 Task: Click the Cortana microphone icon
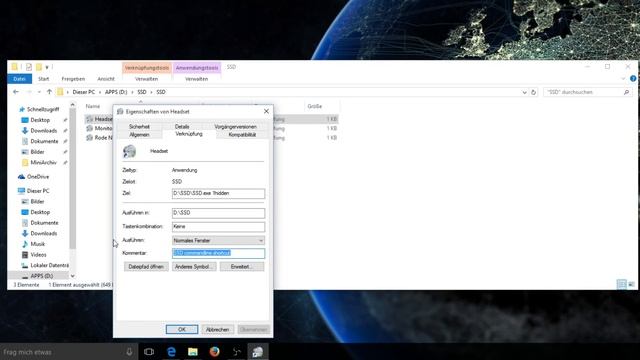(129, 352)
